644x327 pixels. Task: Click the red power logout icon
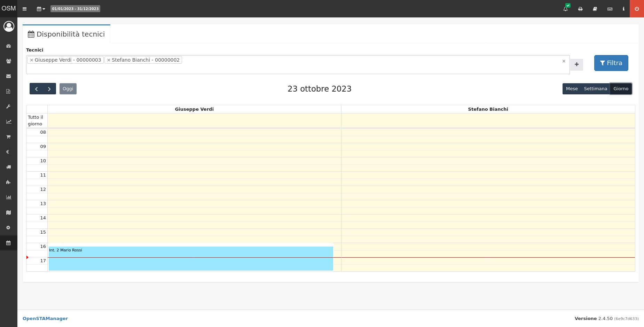click(637, 9)
